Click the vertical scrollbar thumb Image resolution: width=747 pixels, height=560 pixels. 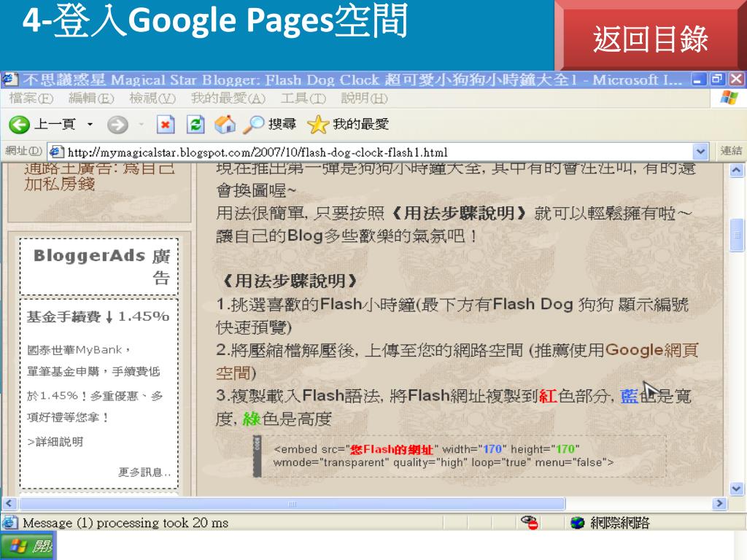[x=736, y=235]
